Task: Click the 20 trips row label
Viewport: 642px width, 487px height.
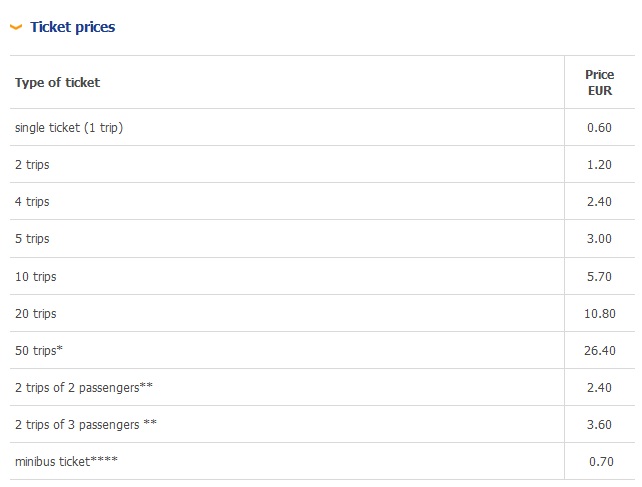Action: pos(36,314)
